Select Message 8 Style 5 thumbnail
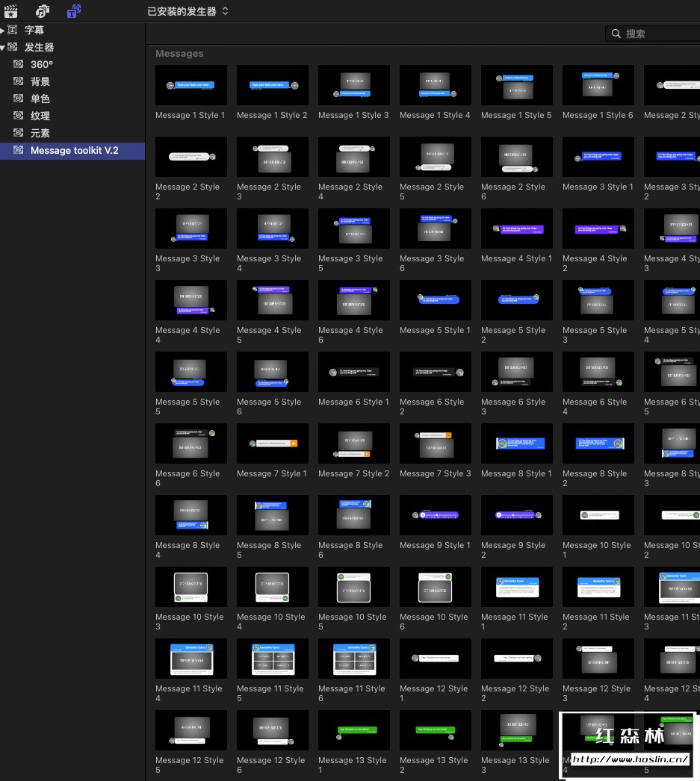Viewport: 700px width, 781px height. (273, 515)
